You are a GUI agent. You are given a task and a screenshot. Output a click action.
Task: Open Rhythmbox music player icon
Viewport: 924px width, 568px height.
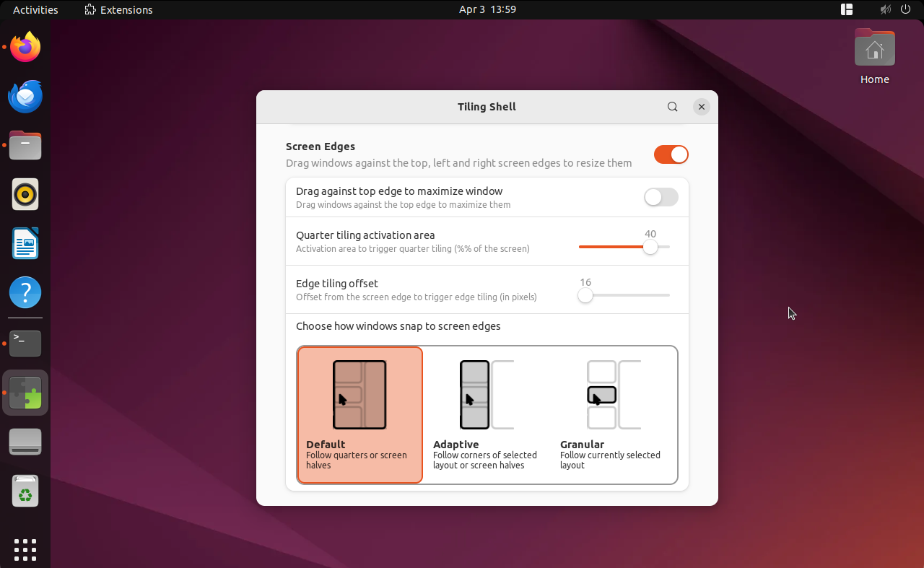[x=25, y=194]
